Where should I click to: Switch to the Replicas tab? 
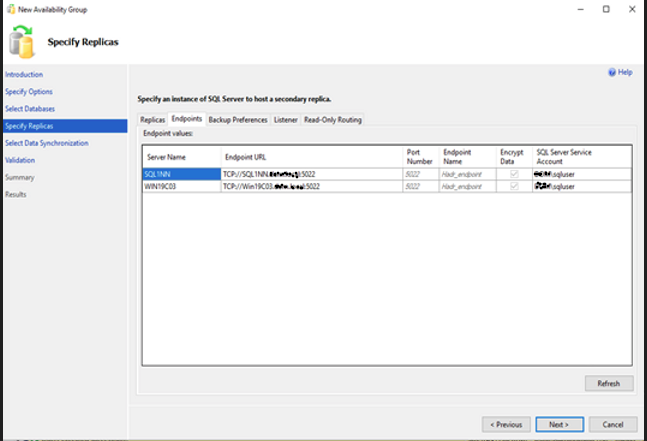[x=152, y=120]
